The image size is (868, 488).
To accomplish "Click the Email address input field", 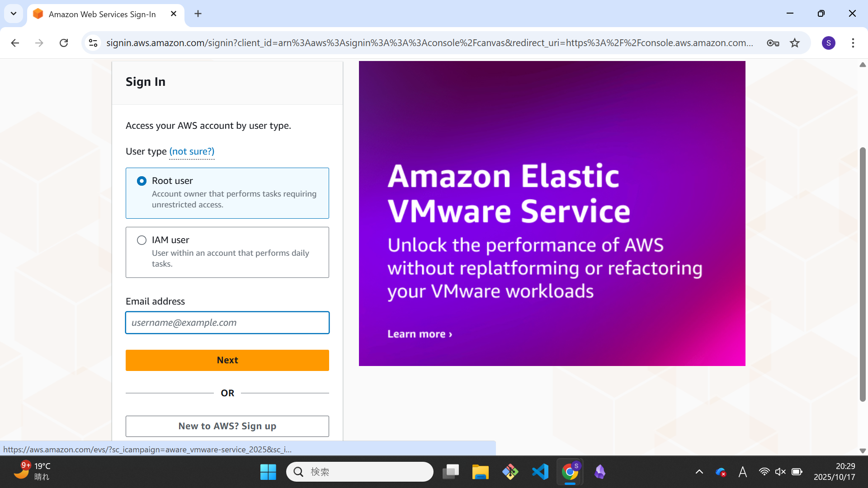I will pyautogui.click(x=227, y=323).
